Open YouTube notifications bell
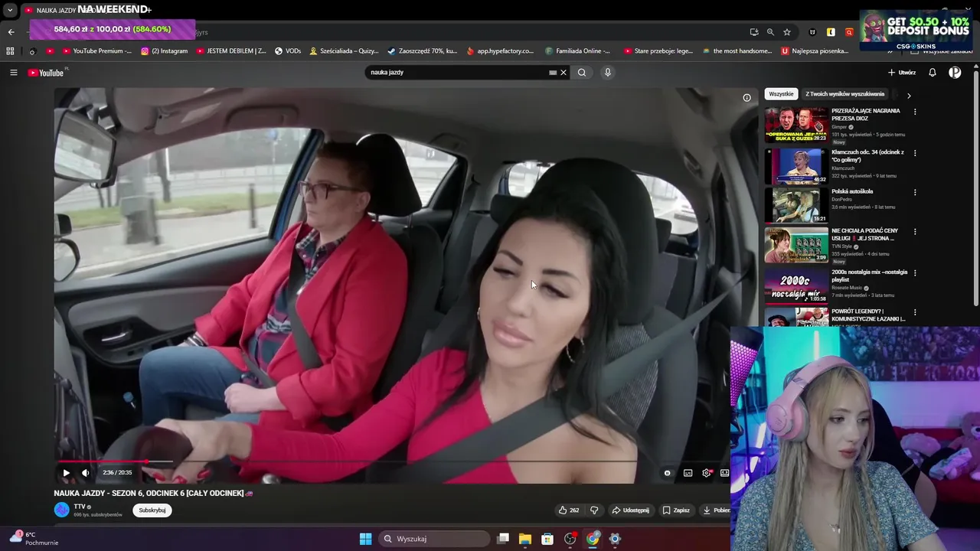Image resolution: width=980 pixels, height=551 pixels. (933, 73)
